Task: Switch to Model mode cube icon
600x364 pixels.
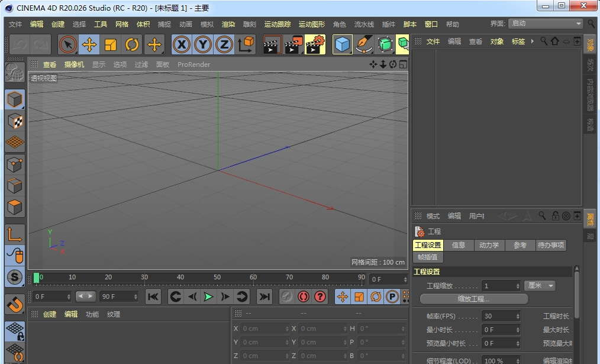Action: 15,100
